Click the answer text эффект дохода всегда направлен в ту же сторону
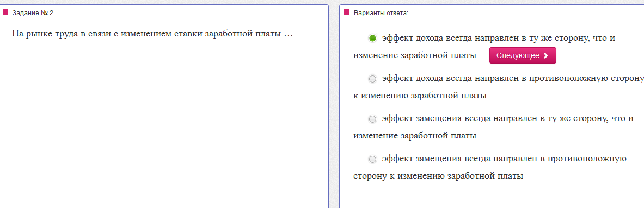This screenshot has height=208, width=644. click(498, 39)
